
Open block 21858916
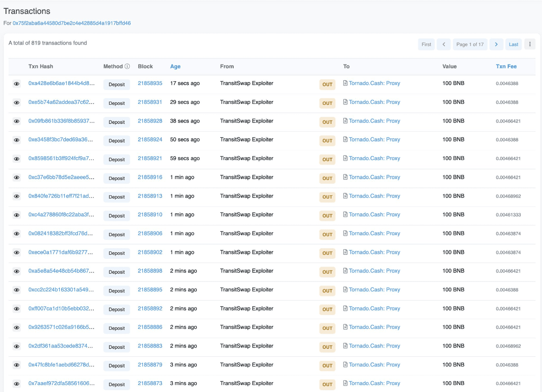(150, 177)
